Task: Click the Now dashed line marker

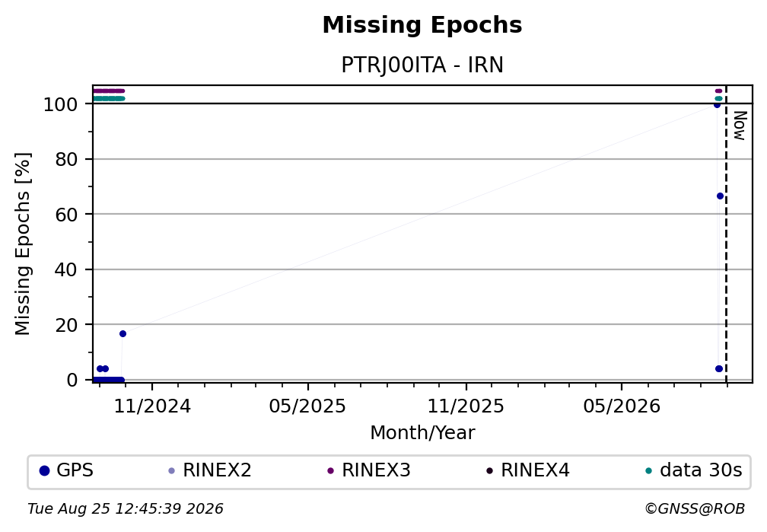Action: pyautogui.click(x=726, y=235)
